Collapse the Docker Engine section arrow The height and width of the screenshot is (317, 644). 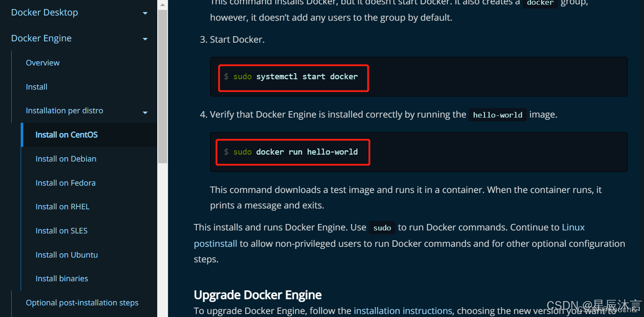pos(145,39)
